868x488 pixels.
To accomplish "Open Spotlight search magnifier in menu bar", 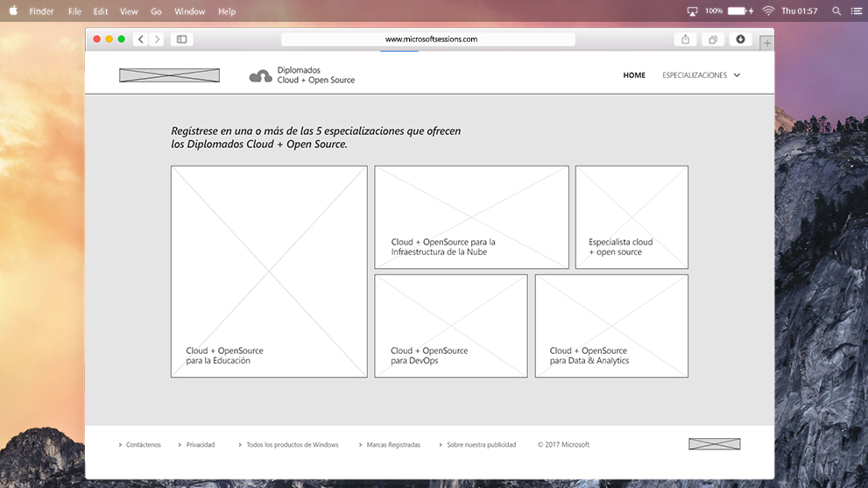I will point(836,11).
